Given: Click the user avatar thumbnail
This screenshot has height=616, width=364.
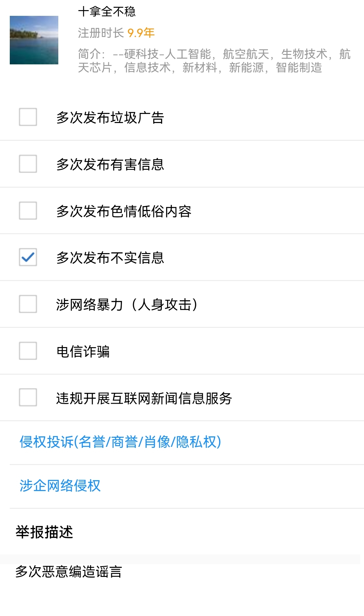Looking at the screenshot, I should [34, 40].
